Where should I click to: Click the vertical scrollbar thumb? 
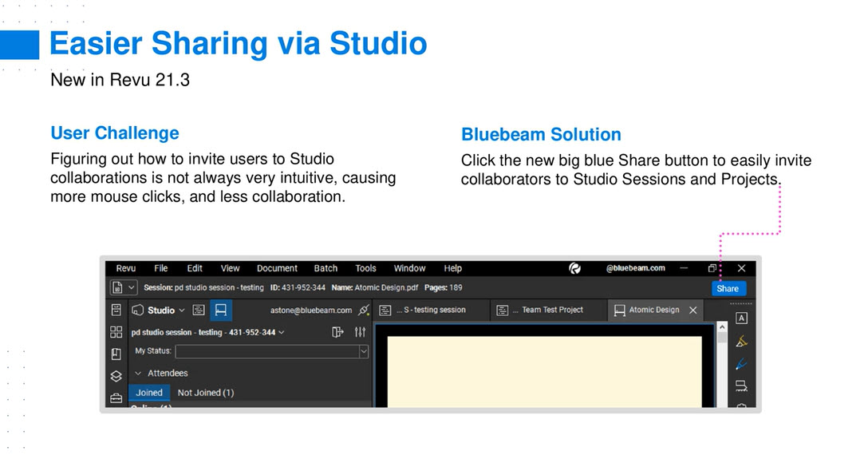[722, 338]
